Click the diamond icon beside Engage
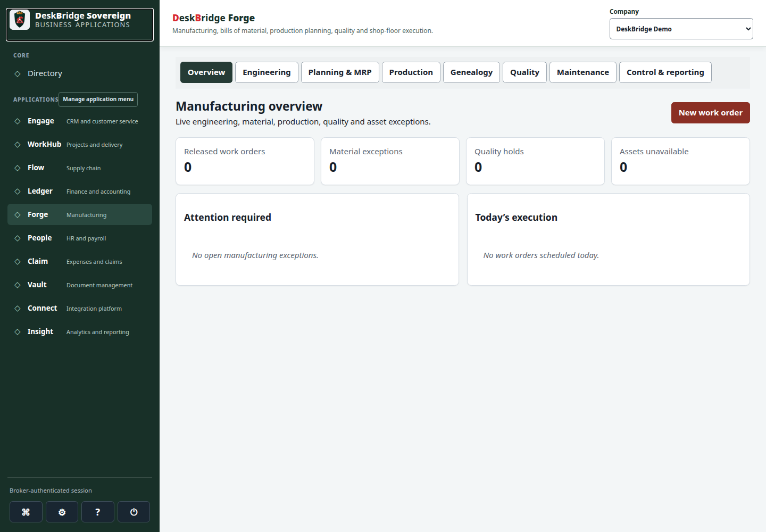This screenshot has height=532, width=766. coord(18,121)
